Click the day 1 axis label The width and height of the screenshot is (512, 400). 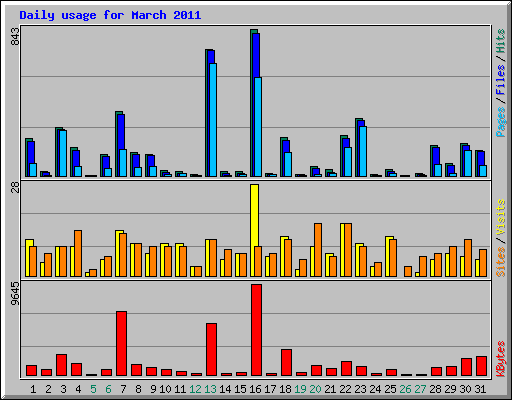pyautogui.click(x=33, y=389)
